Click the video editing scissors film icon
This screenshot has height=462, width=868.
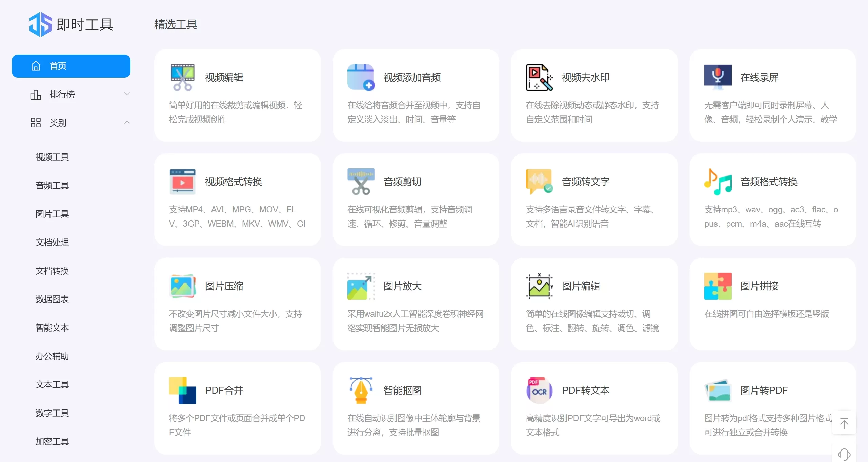tap(182, 77)
